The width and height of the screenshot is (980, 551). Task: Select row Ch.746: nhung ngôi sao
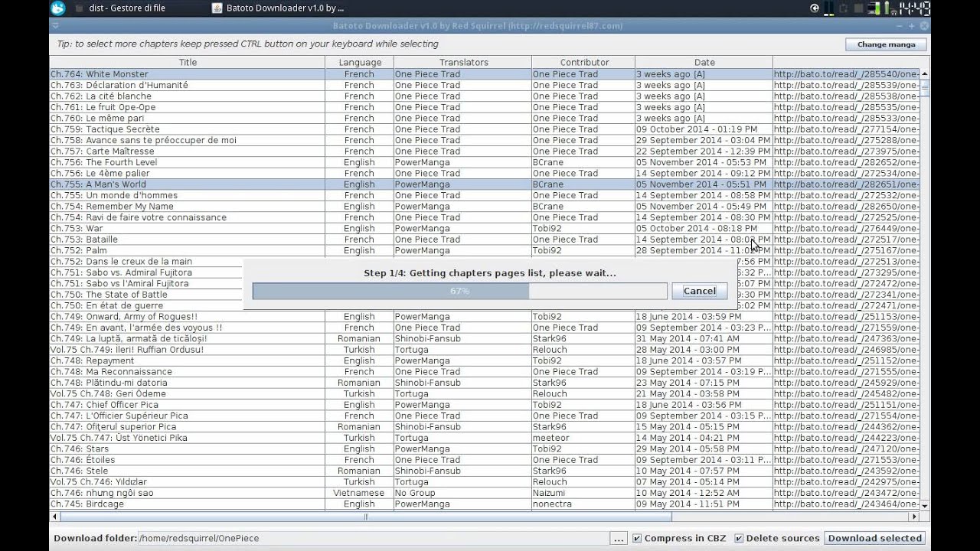tap(485, 493)
